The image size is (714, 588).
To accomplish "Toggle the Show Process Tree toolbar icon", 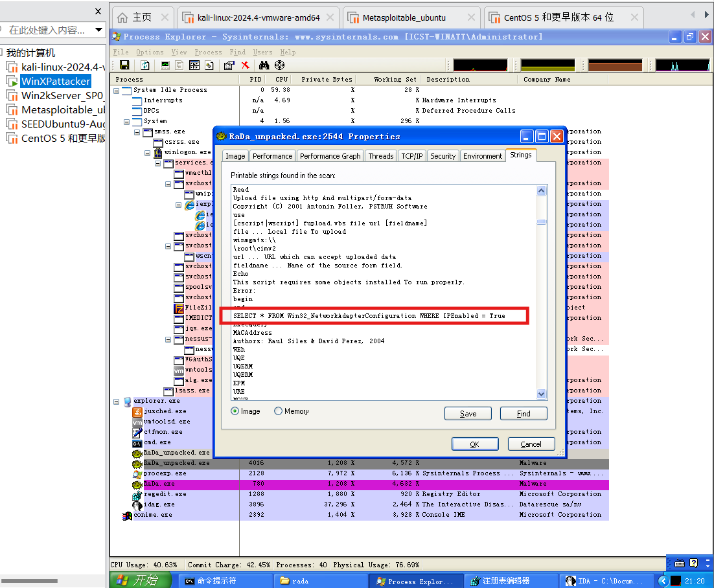I will (179, 65).
